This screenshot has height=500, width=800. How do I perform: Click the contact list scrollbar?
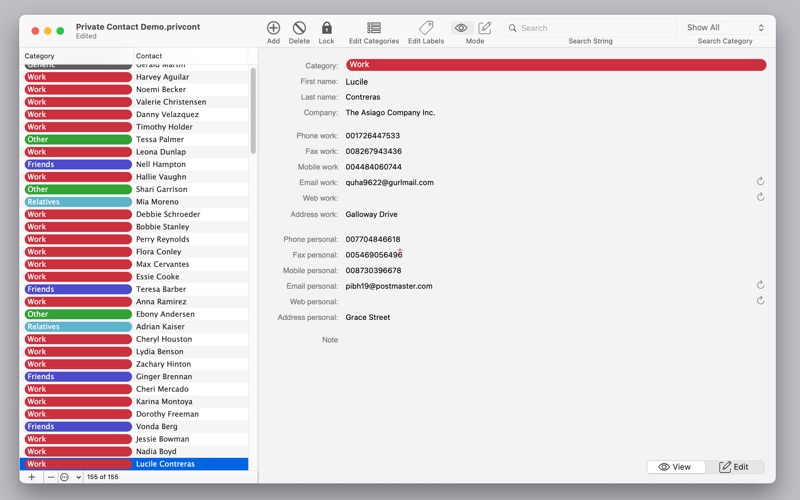tap(253, 111)
